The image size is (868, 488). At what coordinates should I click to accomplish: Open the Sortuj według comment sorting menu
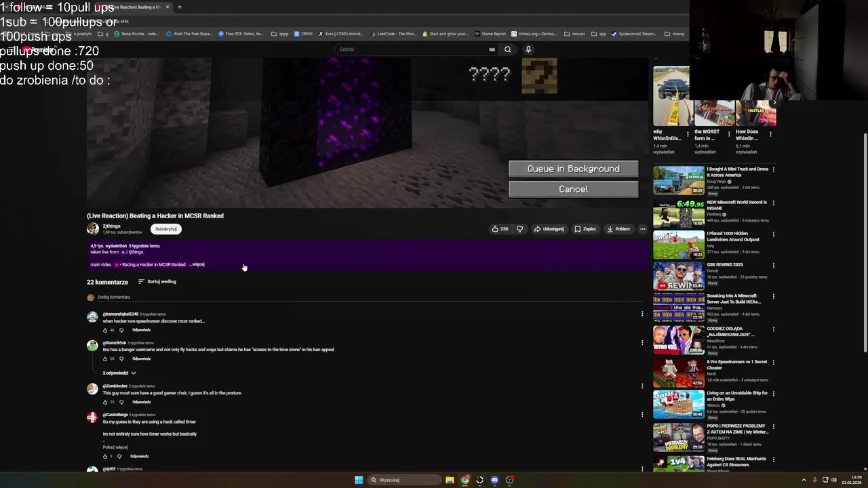pyautogui.click(x=157, y=281)
